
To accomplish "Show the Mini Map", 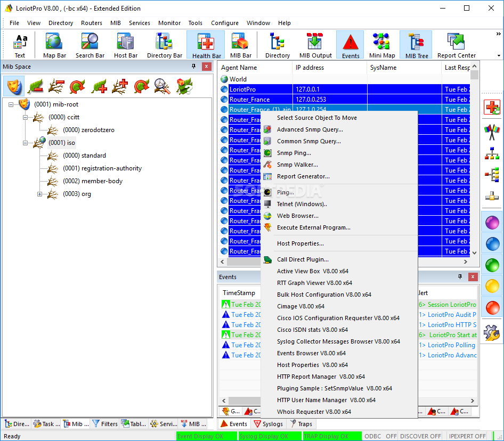I will click(382, 45).
